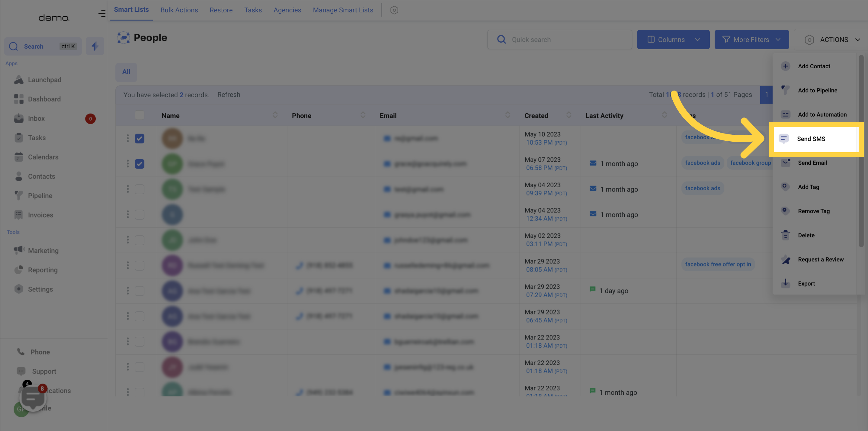Click the settings gear icon beside Manage Smart Lists
This screenshot has height=431, width=868.
point(394,10)
